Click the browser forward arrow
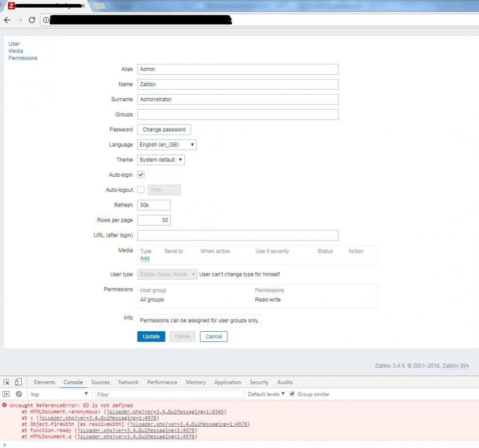Screen dimensions: 479x448 click(x=19, y=20)
